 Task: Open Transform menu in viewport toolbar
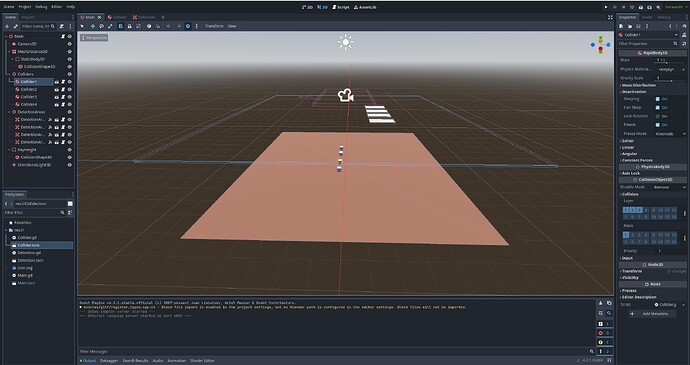point(214,26)
